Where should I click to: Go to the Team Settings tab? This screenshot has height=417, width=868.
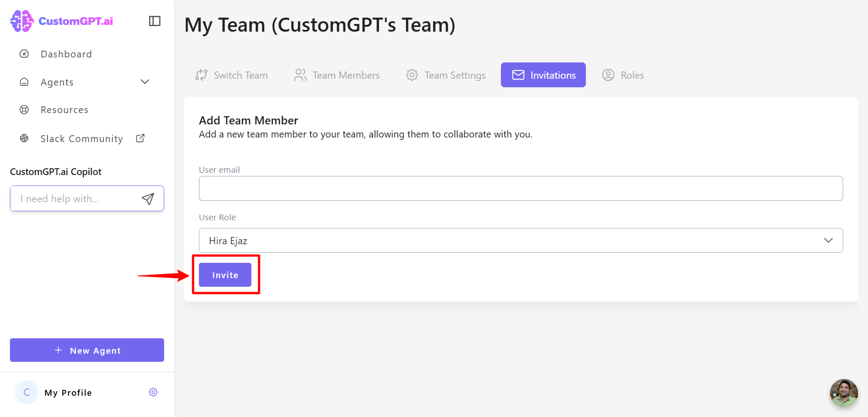tap(446, 75)
